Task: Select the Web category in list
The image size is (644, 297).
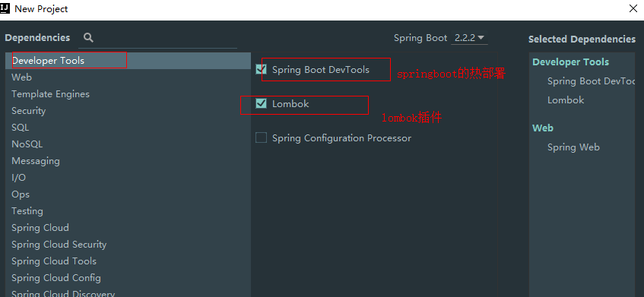Action: 128,77
